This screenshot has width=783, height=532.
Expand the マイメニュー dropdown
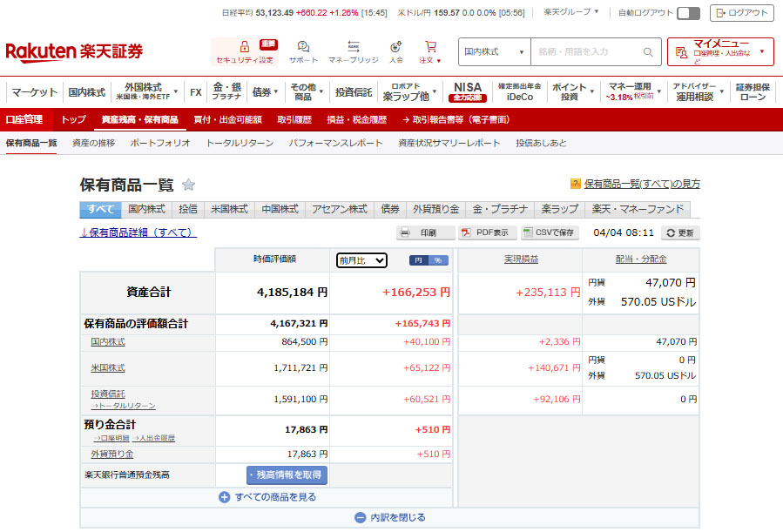(x=720, y=52)
